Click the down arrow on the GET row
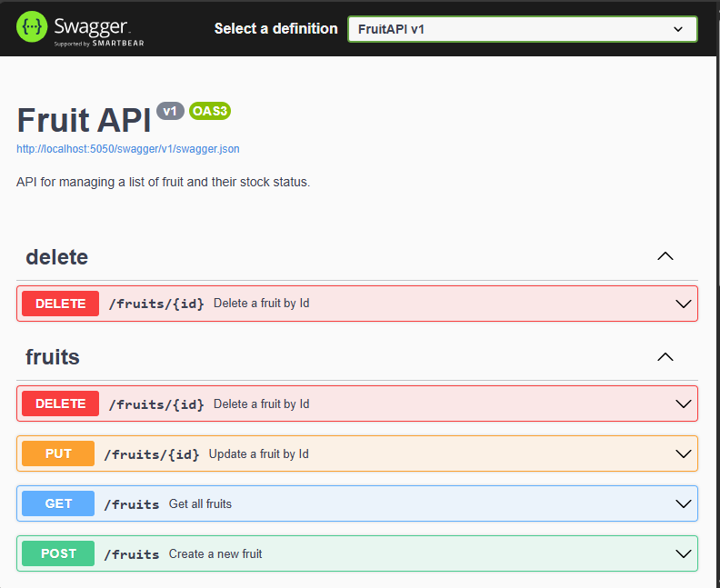Viewport: 720px width, 588px height. point(684,503)
